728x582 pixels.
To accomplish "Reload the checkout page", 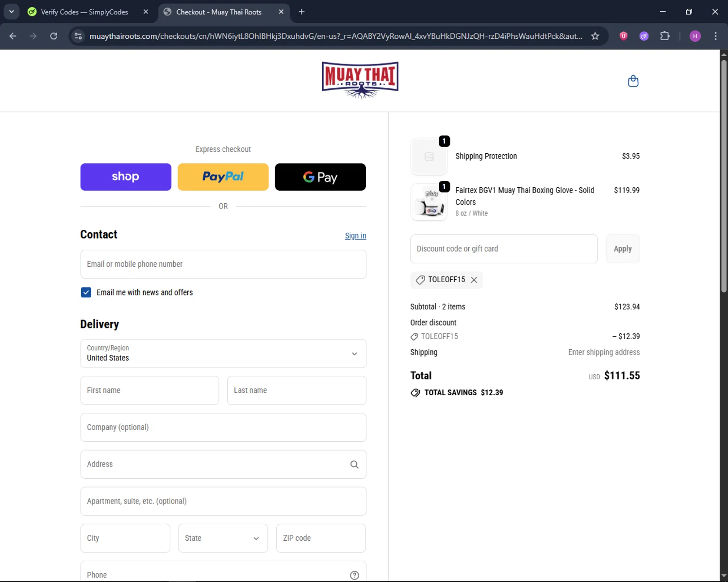I will (53, 36).
